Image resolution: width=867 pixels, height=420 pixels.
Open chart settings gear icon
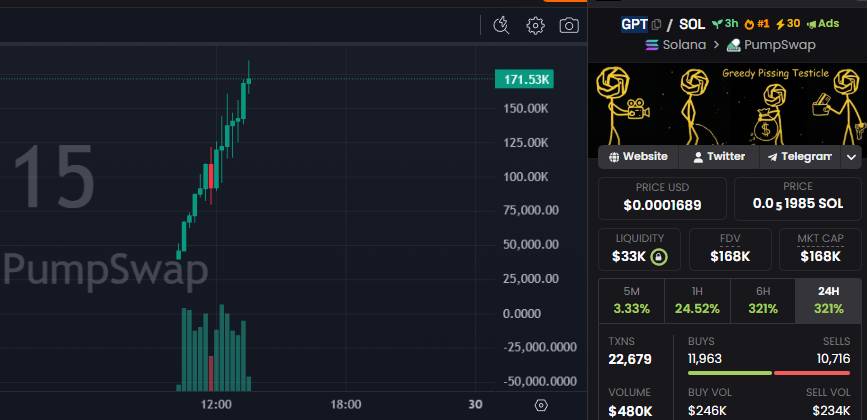pos(535,25)
